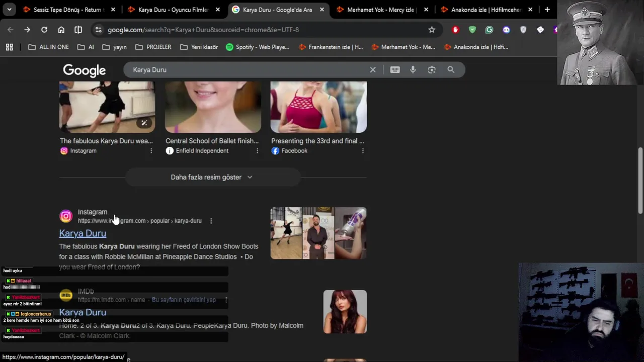Viewport: 644px width, 362px height.
Task: Close the Karya Duru Google search tab
Action: (x=321, y=10)
